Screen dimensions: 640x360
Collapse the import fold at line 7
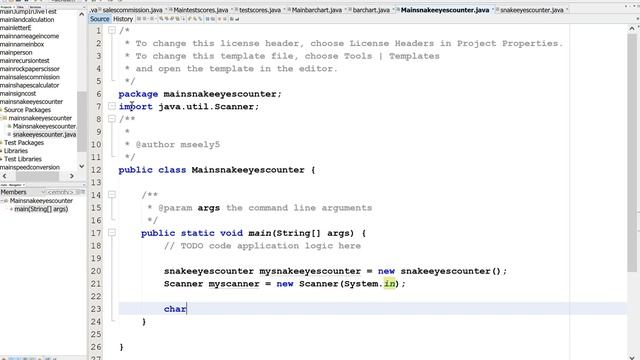pos(112,106)
